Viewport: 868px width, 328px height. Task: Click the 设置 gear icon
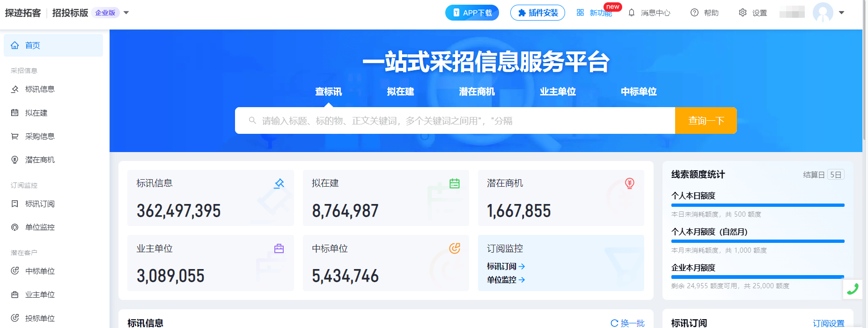(743, 13)
